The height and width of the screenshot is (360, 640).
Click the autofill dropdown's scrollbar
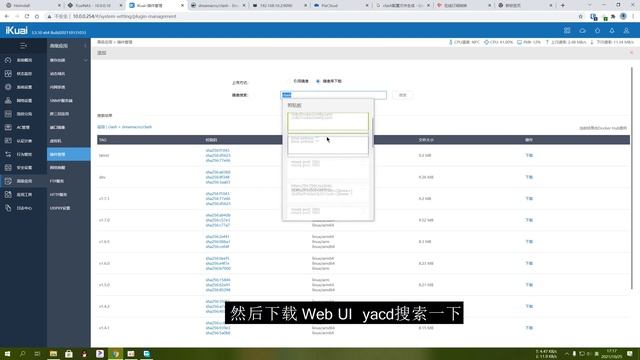(372, 133)
